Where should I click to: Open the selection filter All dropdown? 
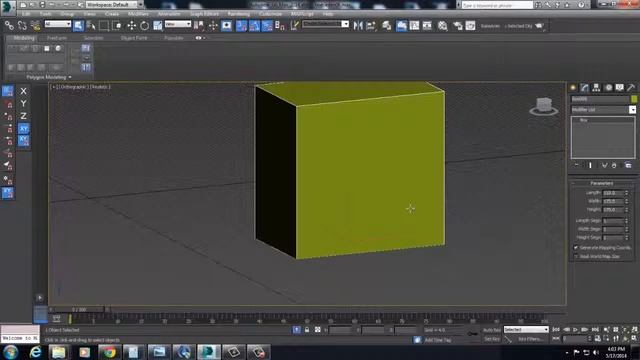tap(58, 24)
